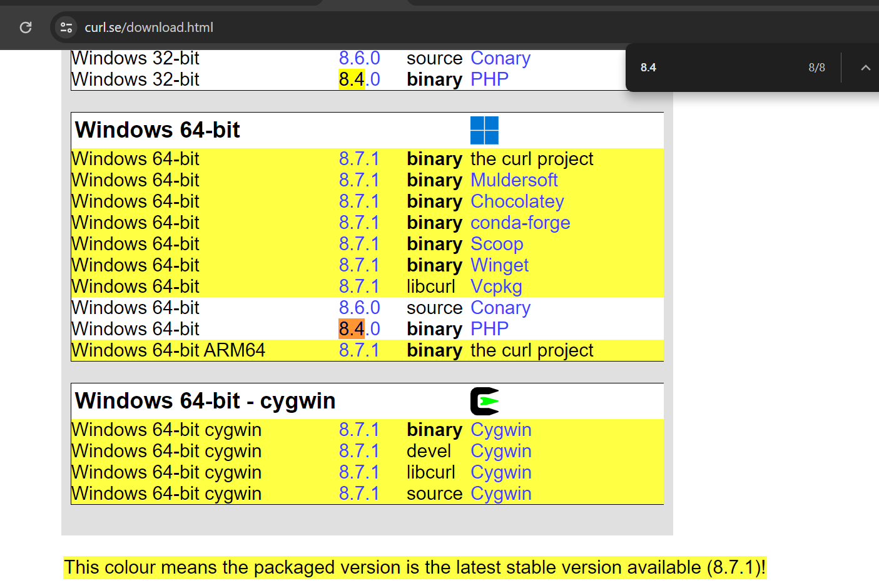This screenshot has height=588, width=879.
Task: Open Winget package link
Action: pos(499,265)
